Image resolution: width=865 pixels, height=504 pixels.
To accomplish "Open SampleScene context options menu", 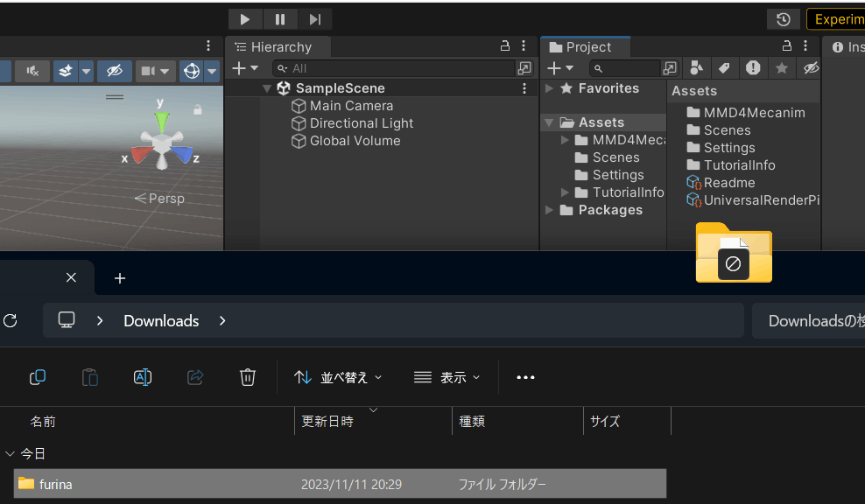I will 524,88.
